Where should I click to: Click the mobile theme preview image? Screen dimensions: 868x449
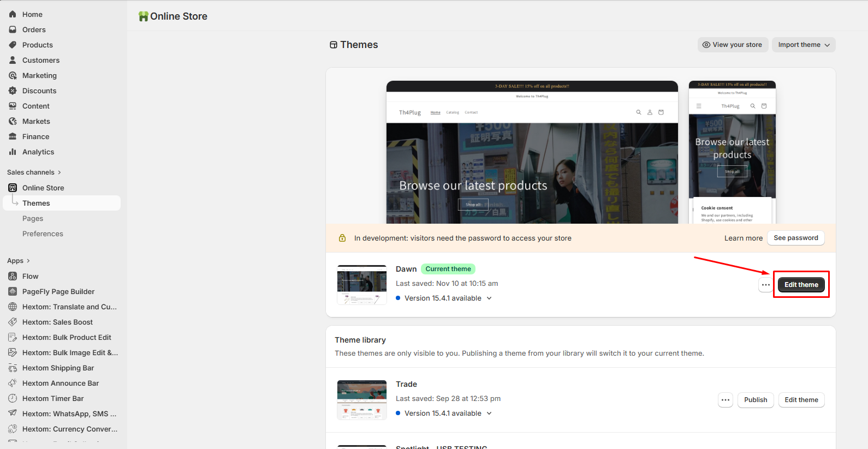tap(732, 152)
